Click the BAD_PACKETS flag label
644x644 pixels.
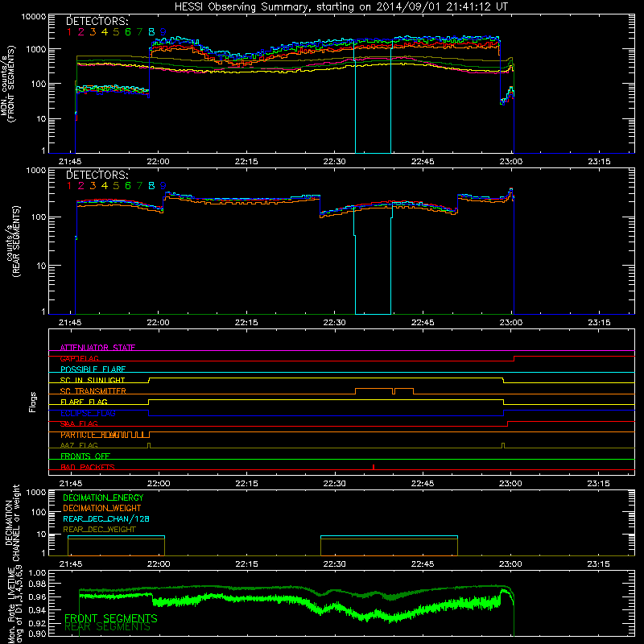point(88,467)
